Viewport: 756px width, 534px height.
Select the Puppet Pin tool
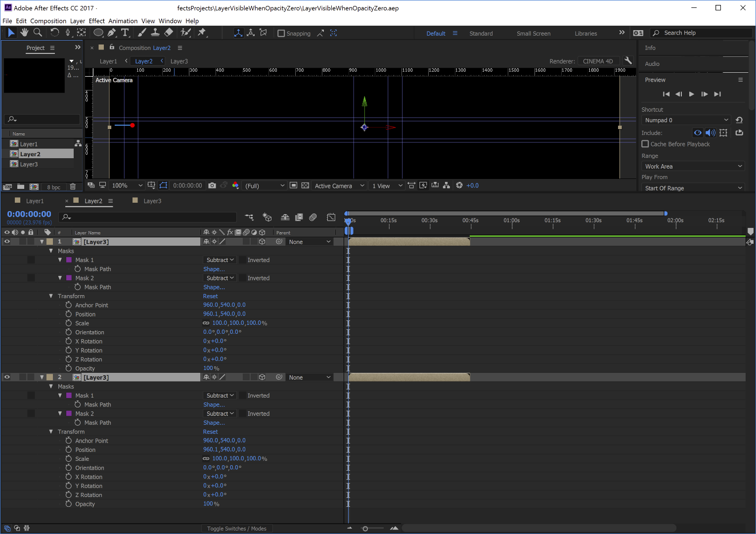tap(203, 33)
